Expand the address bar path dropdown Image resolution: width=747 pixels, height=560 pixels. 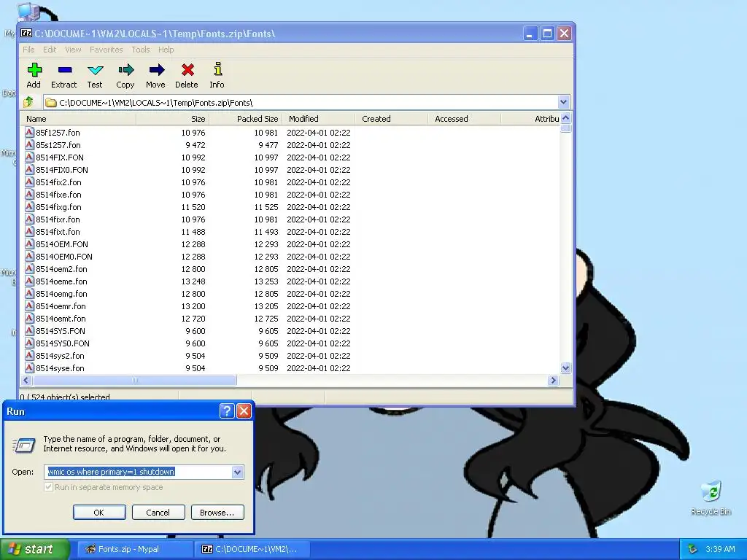pyautogui.click(x=564, y=102)
